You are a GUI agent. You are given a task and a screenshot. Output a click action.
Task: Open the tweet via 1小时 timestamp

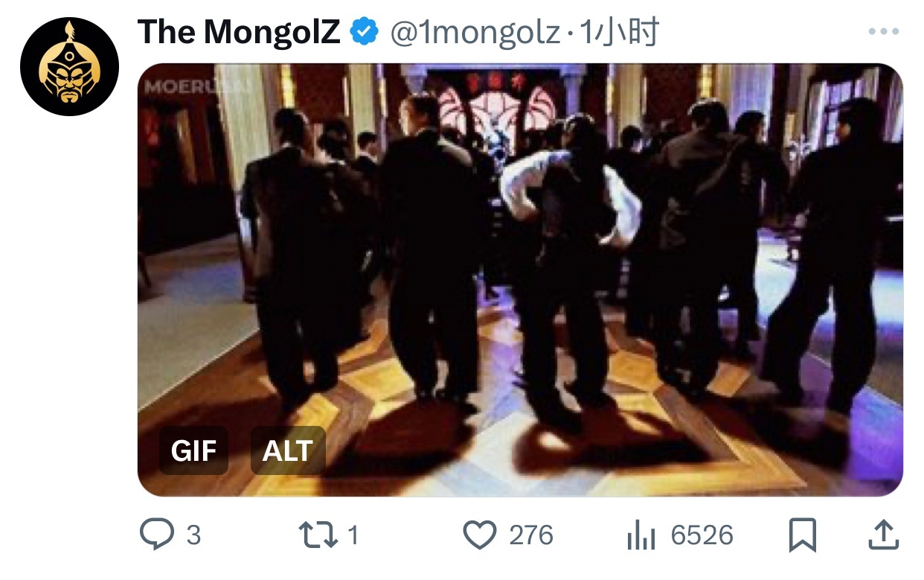(x=619, y=33)
